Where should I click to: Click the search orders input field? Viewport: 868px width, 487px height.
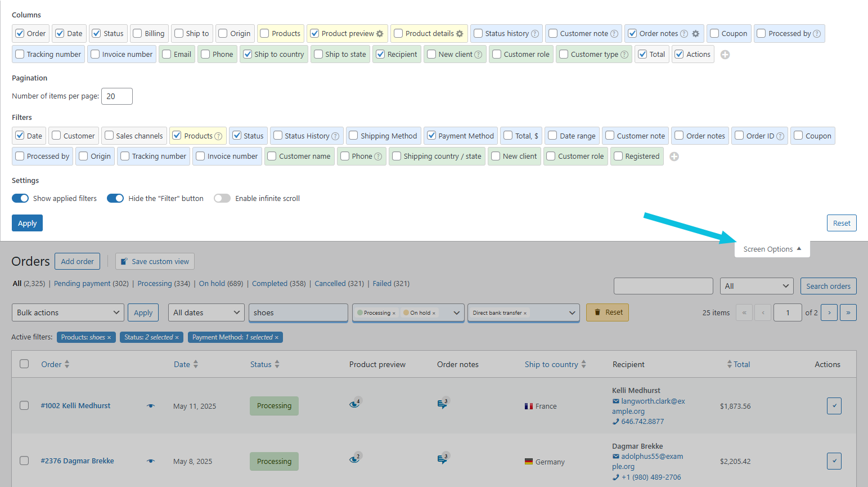(x=663, y=286)
